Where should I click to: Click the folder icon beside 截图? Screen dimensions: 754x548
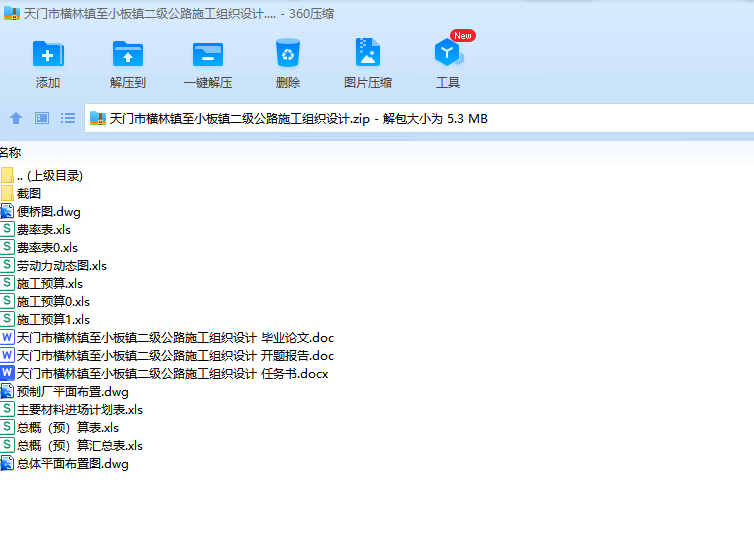click(x=7, y=193)
